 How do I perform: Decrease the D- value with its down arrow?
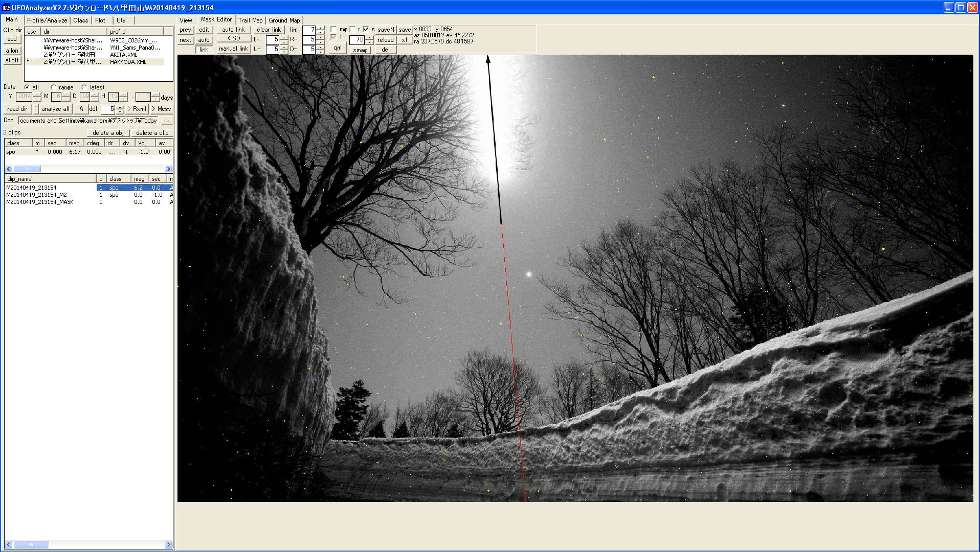tap(320, 52)
